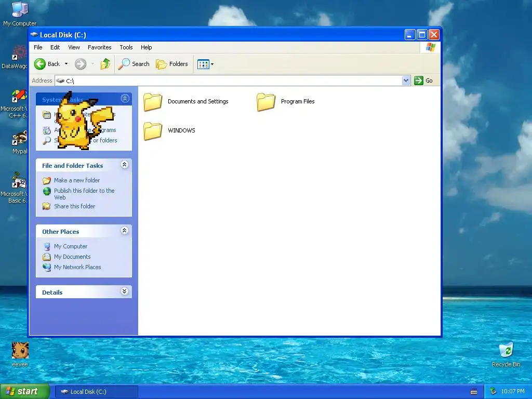The height and width of the screenshot is (399, 532).
Task: Click the Hide contents icon in System Tasks
Action: [x=46, y=115]
